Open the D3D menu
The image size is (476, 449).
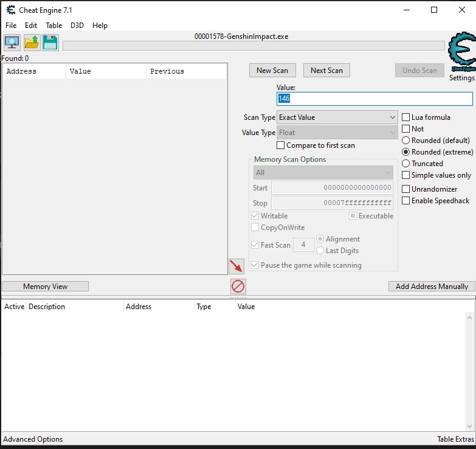pyautogui.click(x=77, y=25)
